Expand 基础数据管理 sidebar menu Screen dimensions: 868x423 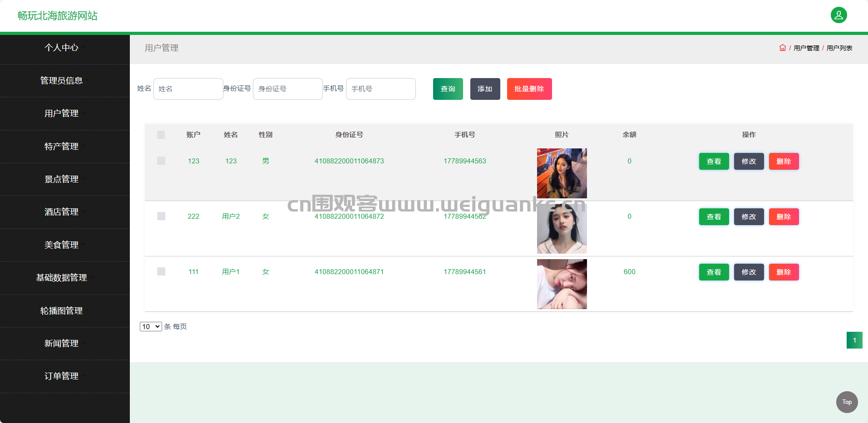pyautogui.click(x=61, y=277)
